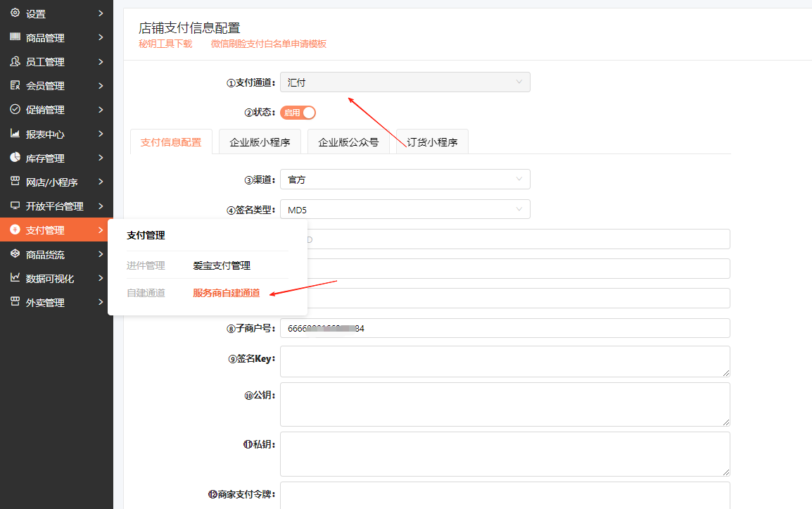Click the 网店/小程序 shop icon
Image resolution: width=812 pixels, height=509 pixels.
(x=15, y=181)
